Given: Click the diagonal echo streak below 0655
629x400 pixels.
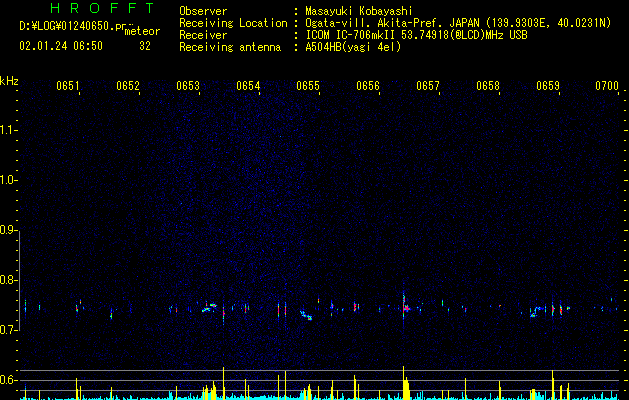Looking at the screenshot, I should [306, 315].
